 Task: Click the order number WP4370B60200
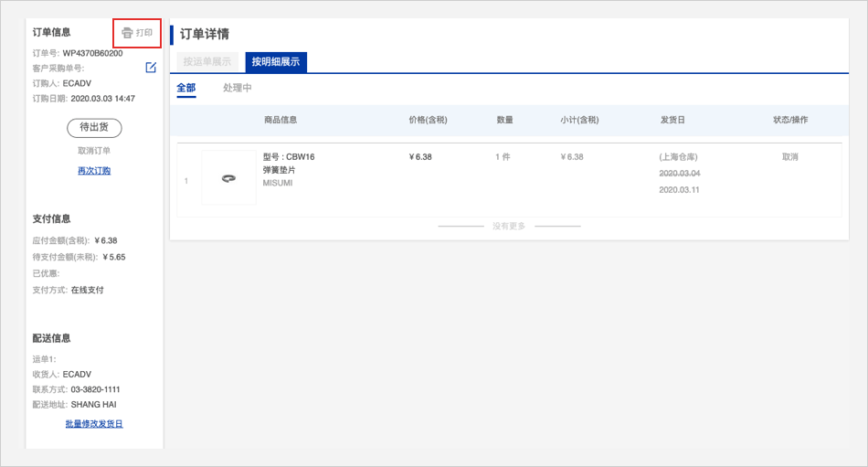[x=92, y=53]
